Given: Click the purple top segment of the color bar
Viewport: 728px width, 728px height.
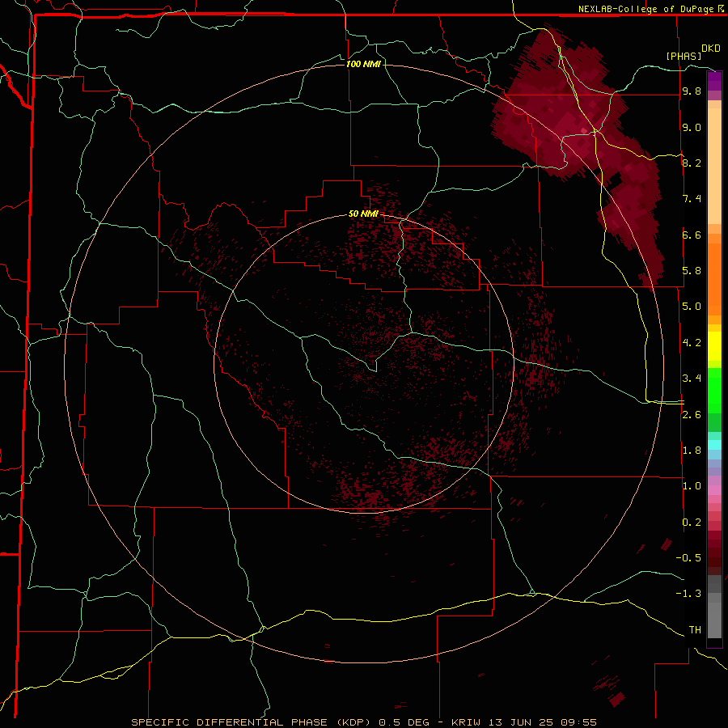Looking at the screenshot, I should (x=714, y=81).
